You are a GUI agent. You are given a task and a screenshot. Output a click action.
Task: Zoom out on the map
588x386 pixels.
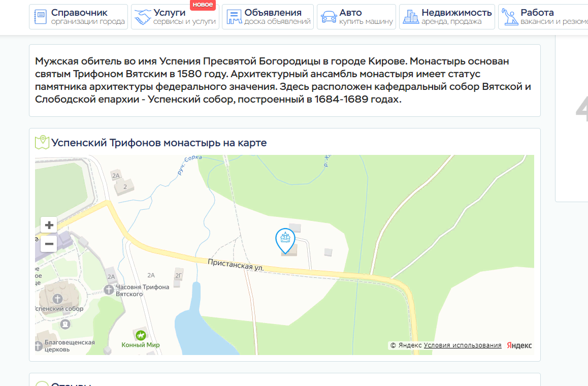[49, 244]
